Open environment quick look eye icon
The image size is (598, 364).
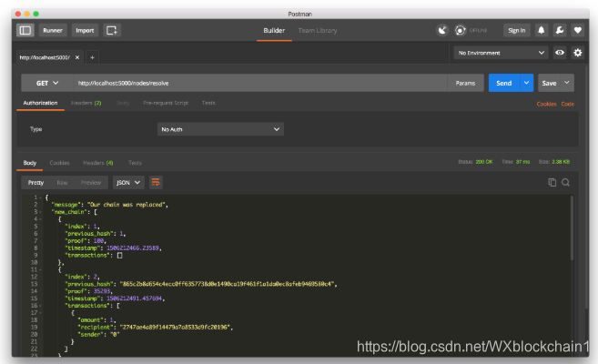560,53
